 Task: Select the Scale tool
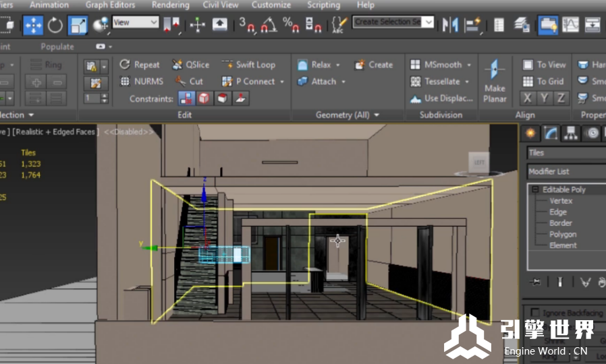point(78,26)
